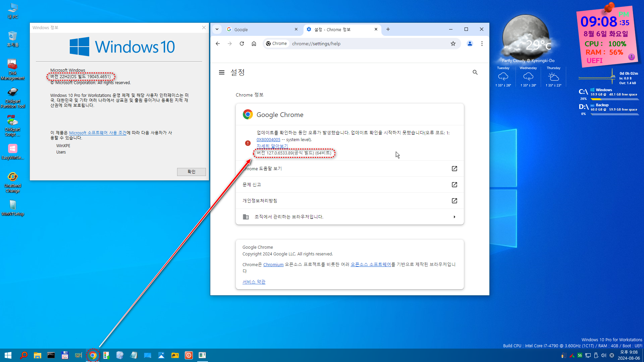Close the Windows 정보 dialog
This screenshot has height=362, width=644.
204,27
